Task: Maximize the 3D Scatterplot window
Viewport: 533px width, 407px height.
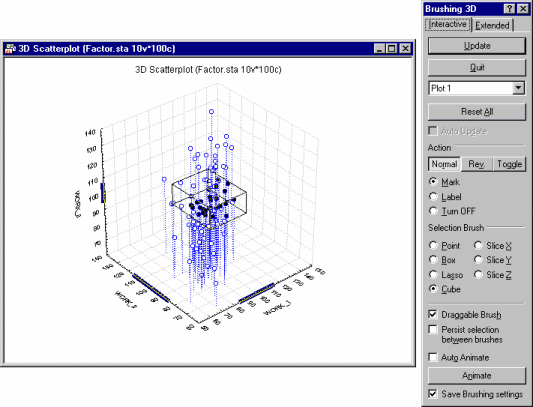Action: [392, 49]
